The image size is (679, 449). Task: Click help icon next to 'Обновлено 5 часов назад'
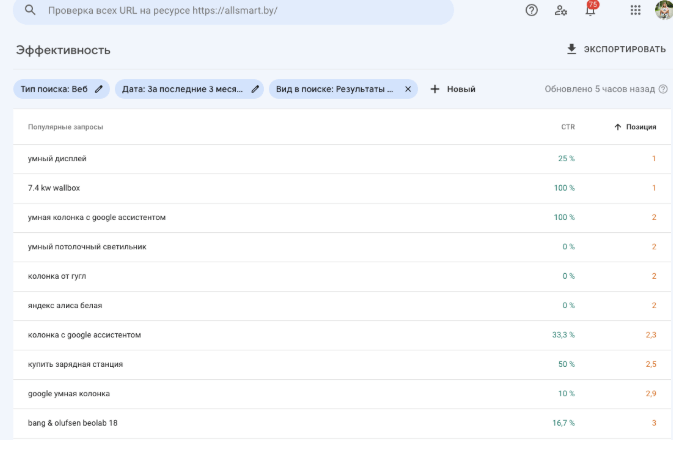click(x=663, y=89)
